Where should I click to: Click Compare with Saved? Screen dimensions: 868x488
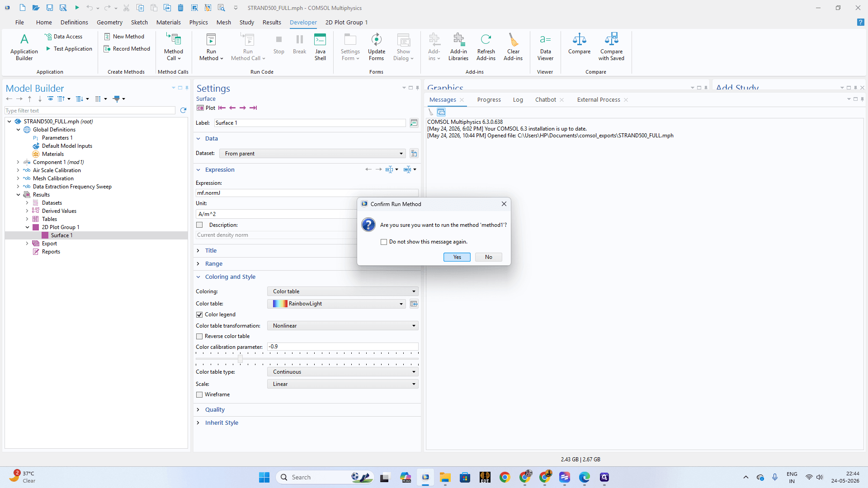click(x=611, y=47)
